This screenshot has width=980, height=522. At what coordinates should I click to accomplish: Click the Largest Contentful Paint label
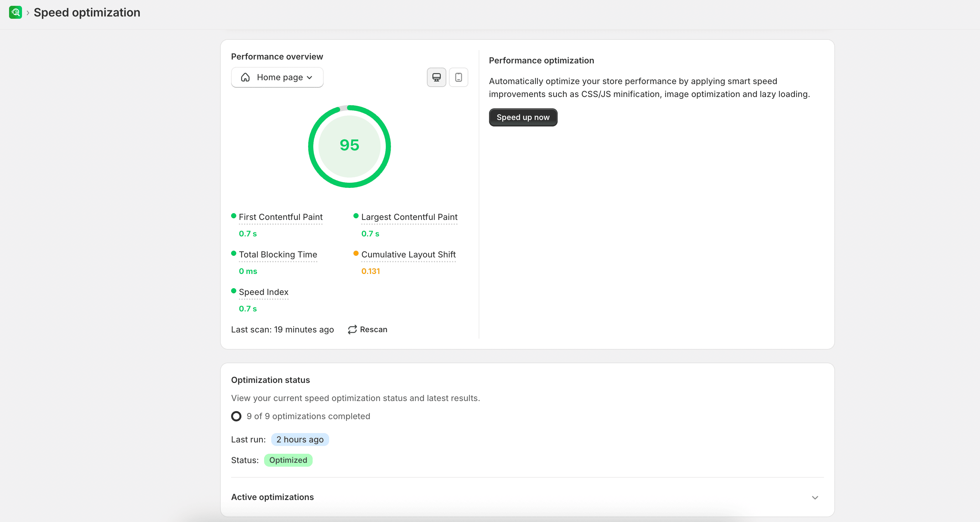(x=409, y=217)
